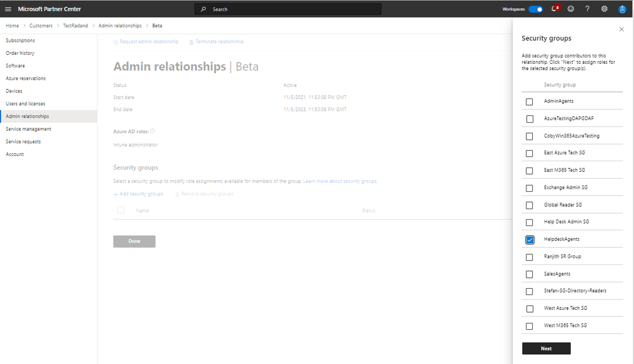Click into the Search field

pos(288,9)
